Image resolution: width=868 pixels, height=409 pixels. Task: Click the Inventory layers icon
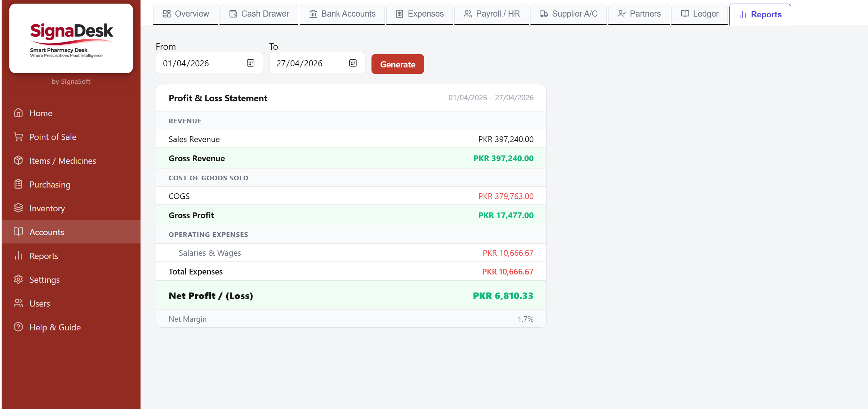(18, 208)
